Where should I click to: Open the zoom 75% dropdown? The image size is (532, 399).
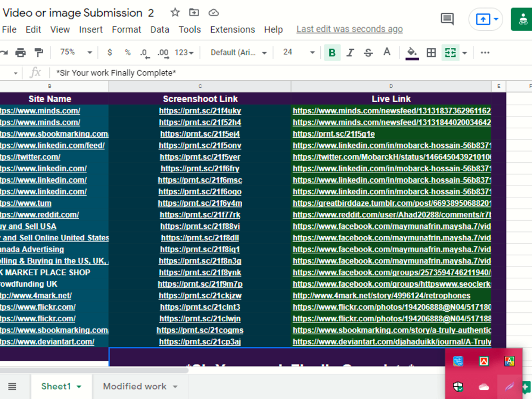76,52
